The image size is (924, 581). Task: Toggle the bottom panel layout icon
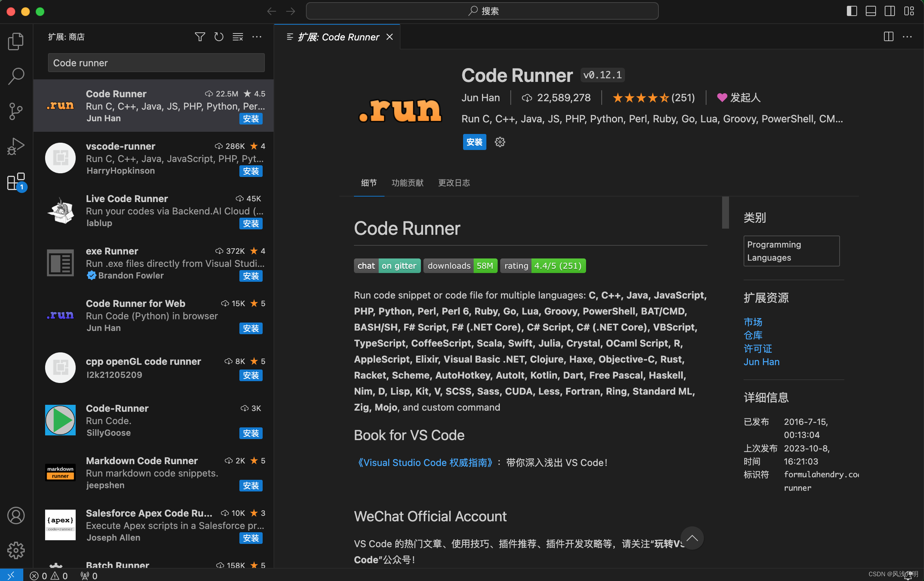(870, 11)
